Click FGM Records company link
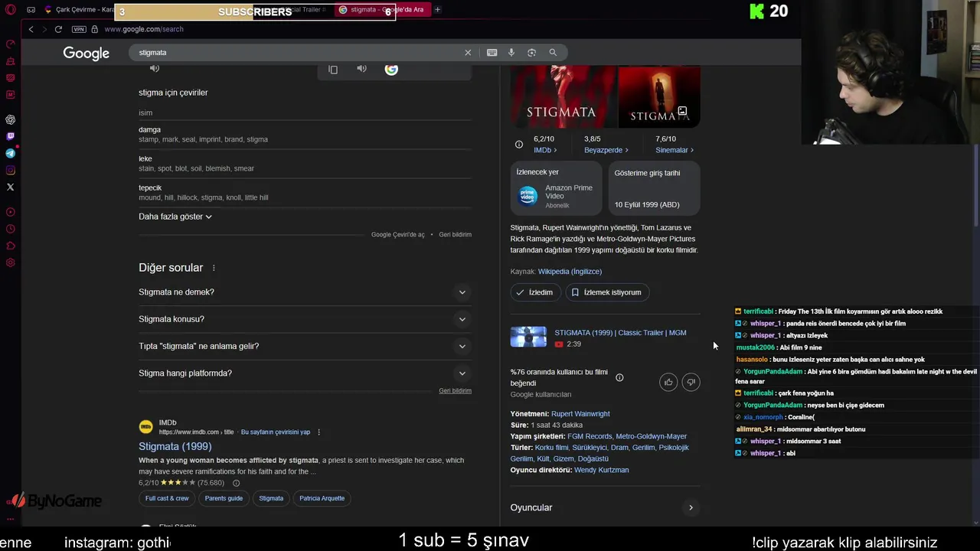The height and width of the screenshot is (551, 980). tap(590, 436)
